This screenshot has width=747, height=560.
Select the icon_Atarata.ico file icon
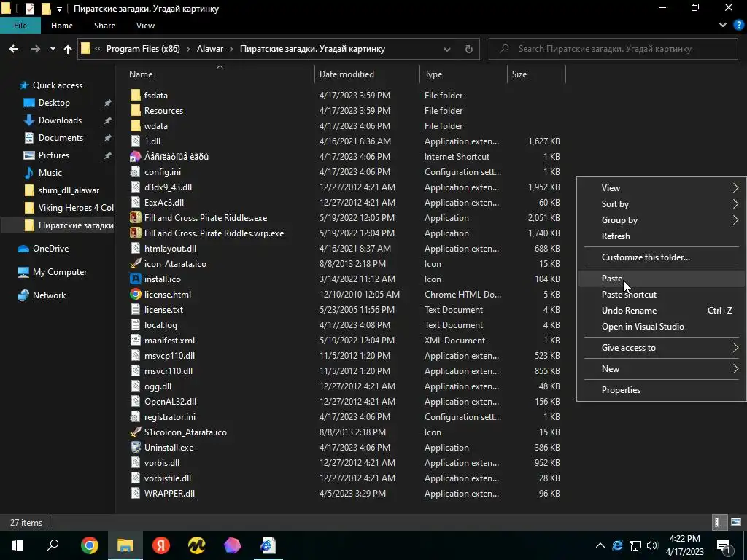135,263
